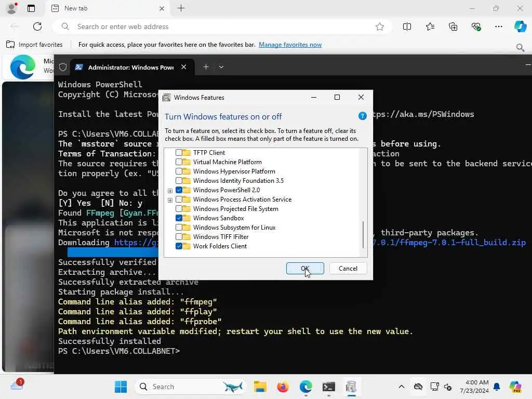Open Copilot preview icon in taskbar
The height and width of the screenshot is (399, 532).
[516, 387]
